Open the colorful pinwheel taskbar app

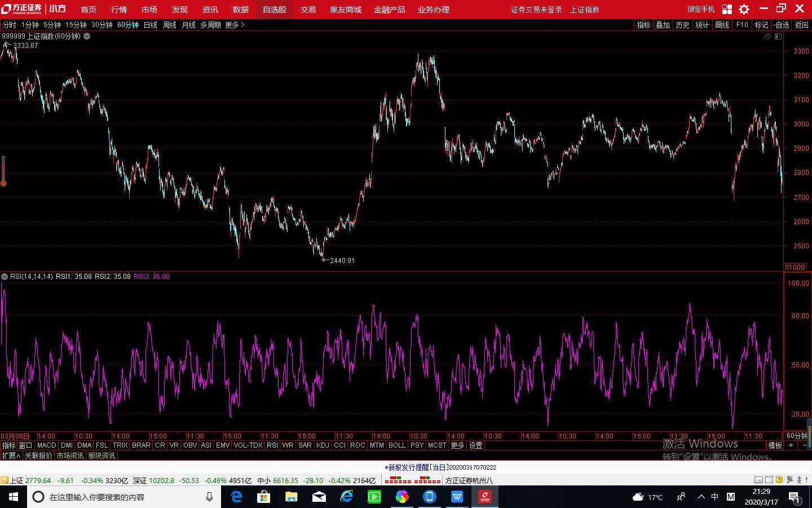pyautogui.click(x=401, y=497)
